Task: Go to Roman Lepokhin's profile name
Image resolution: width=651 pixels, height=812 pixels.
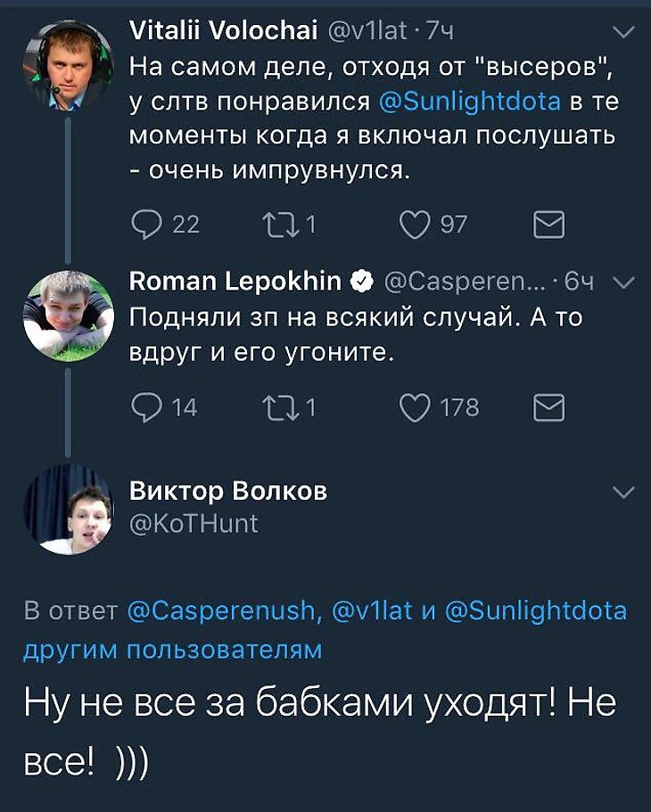Action: pyautogui.click(x=235, y=283)
